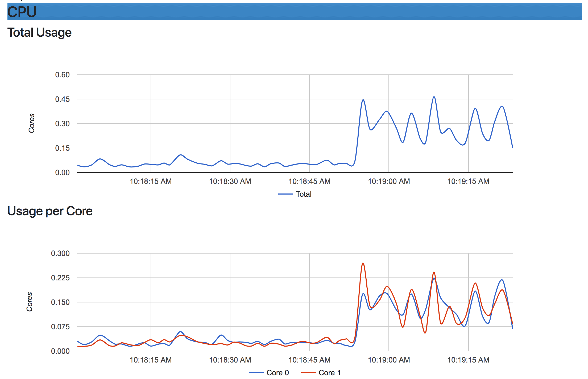
Task: Toggle the Core 1 legend entry
Action: 329,373
